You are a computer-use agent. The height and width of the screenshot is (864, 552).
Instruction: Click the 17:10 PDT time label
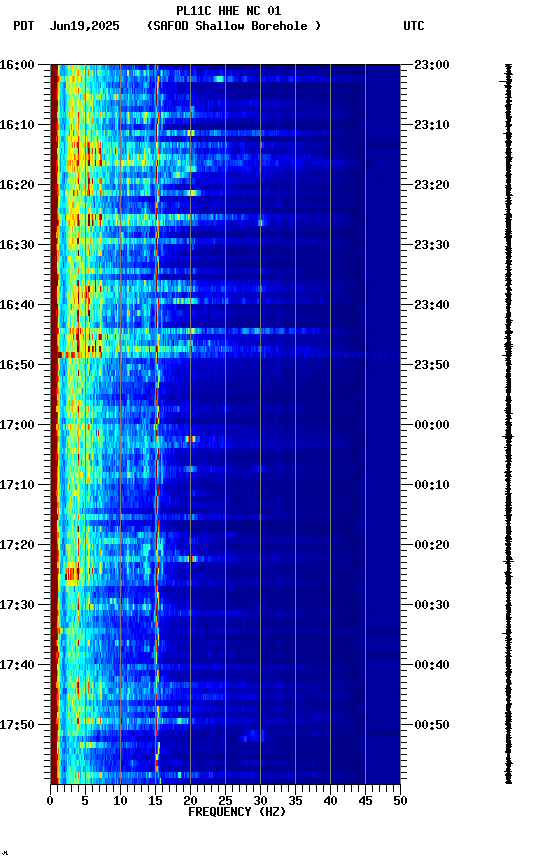click(17, 485)
